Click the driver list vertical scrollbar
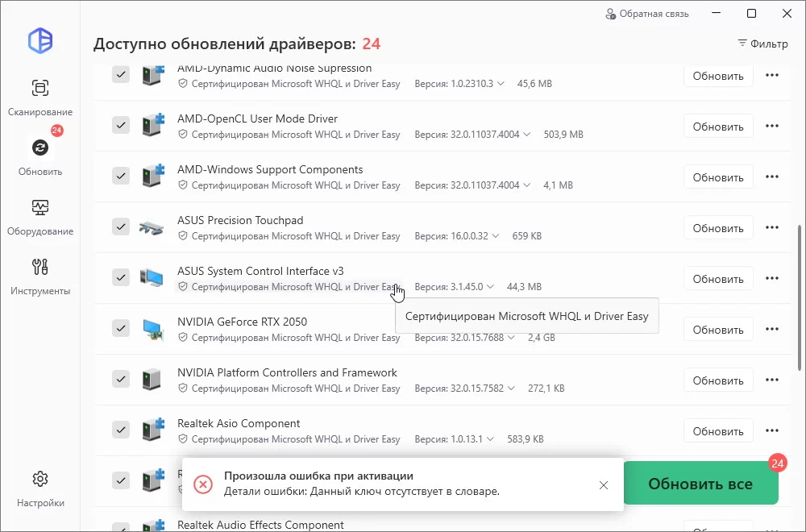The image size is (806, 532). [x=800, y=297]
